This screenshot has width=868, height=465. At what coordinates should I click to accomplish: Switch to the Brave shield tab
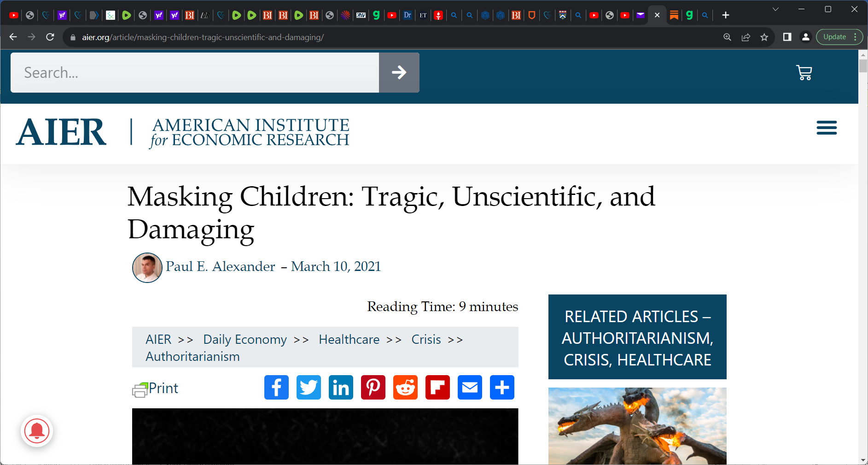click(x=532, y=15)
